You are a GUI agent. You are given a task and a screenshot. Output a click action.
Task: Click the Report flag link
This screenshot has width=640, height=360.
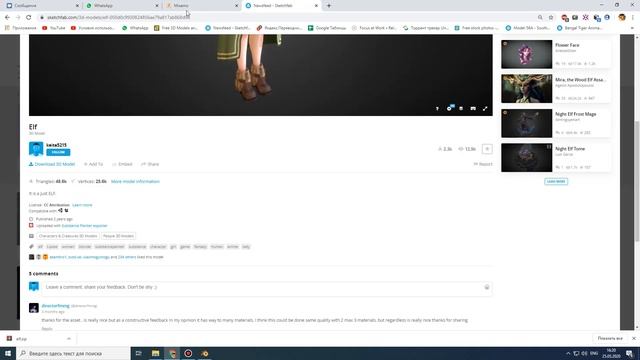coord(483,164)
